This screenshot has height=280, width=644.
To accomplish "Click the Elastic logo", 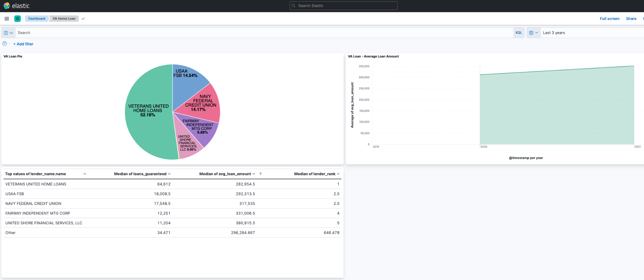I will pyautogui.click(x=16, y=6).
